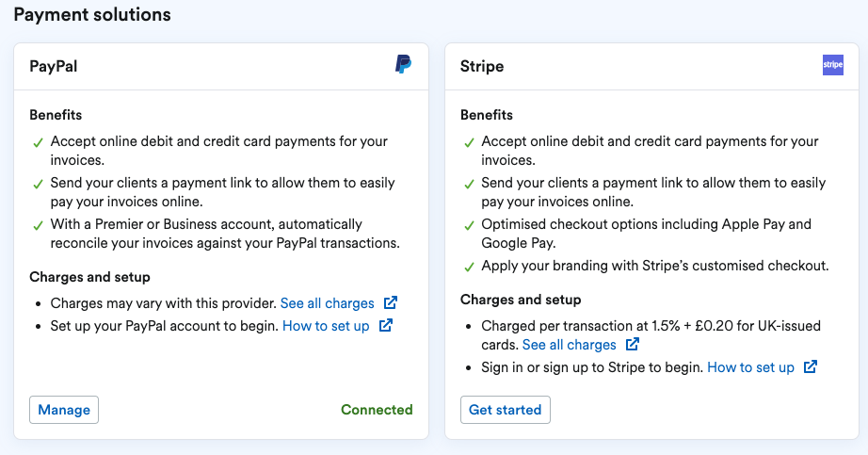Open PayPal's How to set up link
This screenshot has height=455, width=868.
point(326,326)
